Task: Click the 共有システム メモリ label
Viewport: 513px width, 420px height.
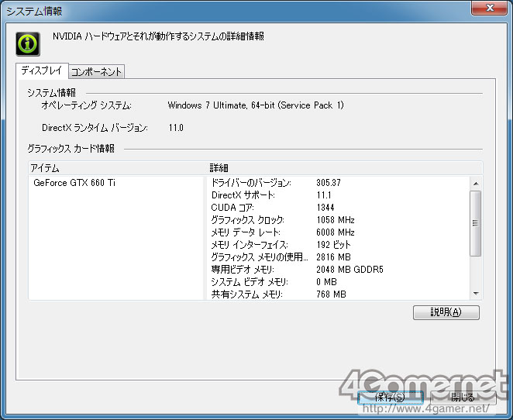Action: (246, 294)
